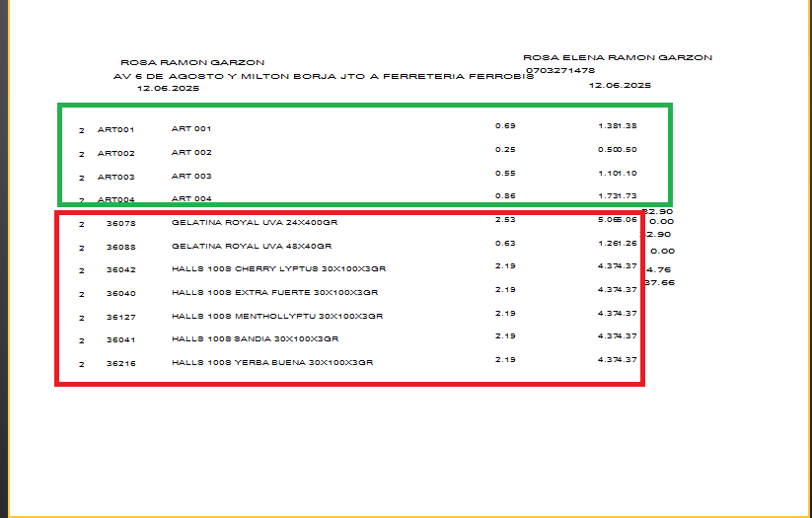Click GELATINA ROYAL UVA 48X40GR description
The image size is (812, 518).
[x=252, y=247]
